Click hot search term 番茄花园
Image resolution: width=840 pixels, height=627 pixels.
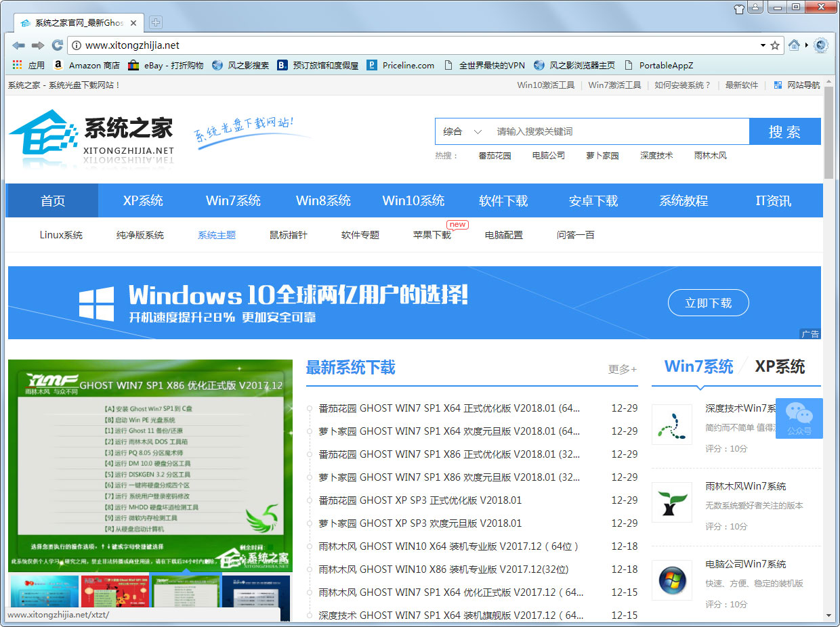(x=495, y=156)
